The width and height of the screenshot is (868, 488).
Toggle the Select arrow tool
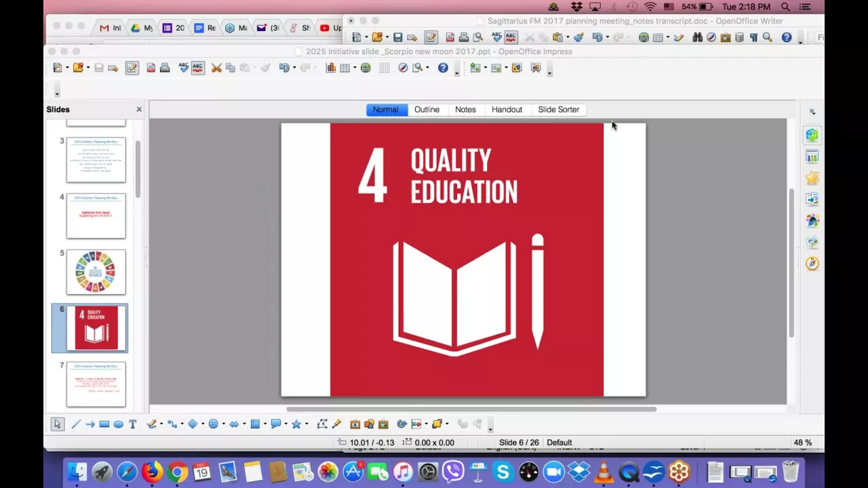(x=57, y=424)
